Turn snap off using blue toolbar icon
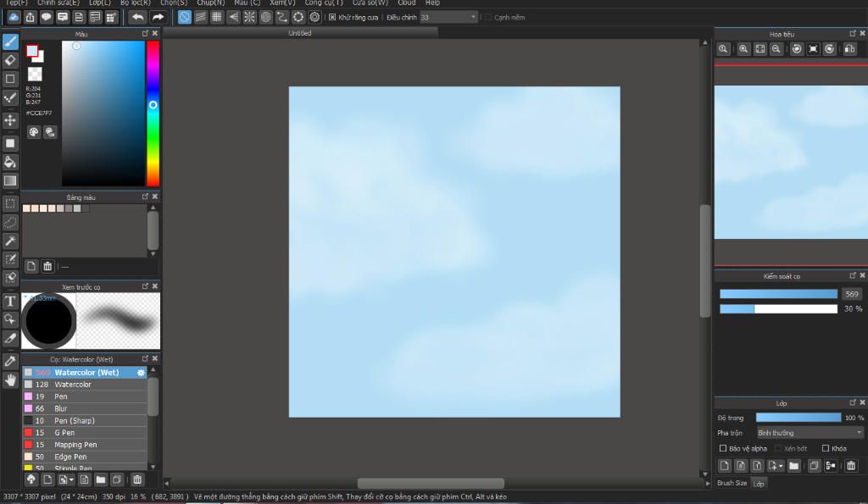The width and height of the screenshot is (868, 504). pyautogui.click(x=184, y=17)
